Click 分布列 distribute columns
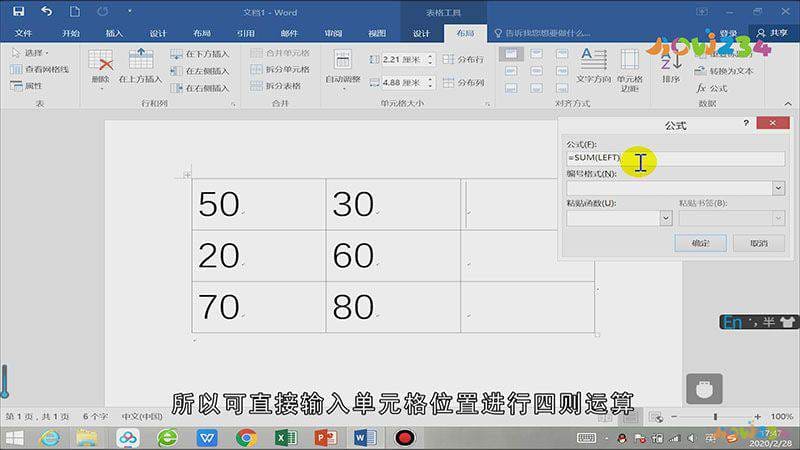800x450 pixels. [x=463, y=82]
